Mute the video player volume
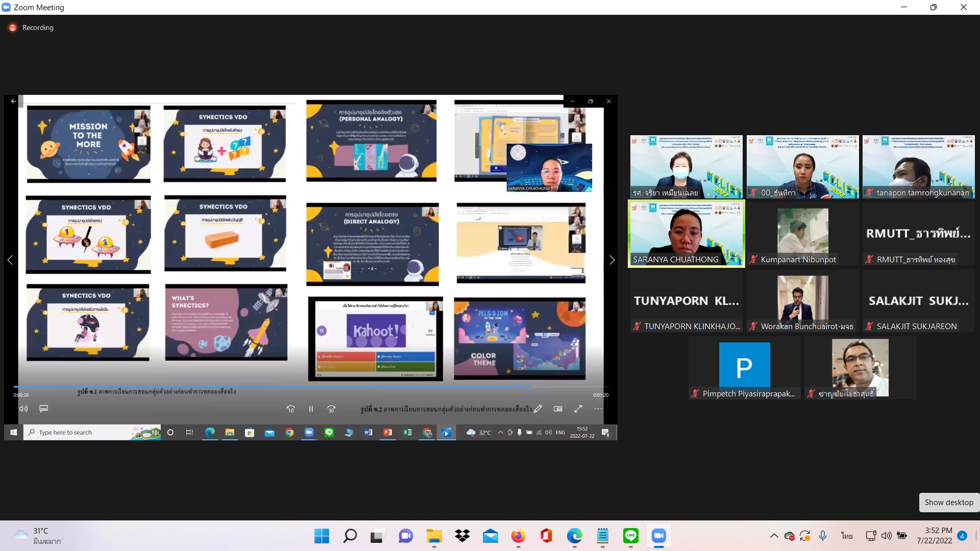980x551 pixels. coord(23,409)
